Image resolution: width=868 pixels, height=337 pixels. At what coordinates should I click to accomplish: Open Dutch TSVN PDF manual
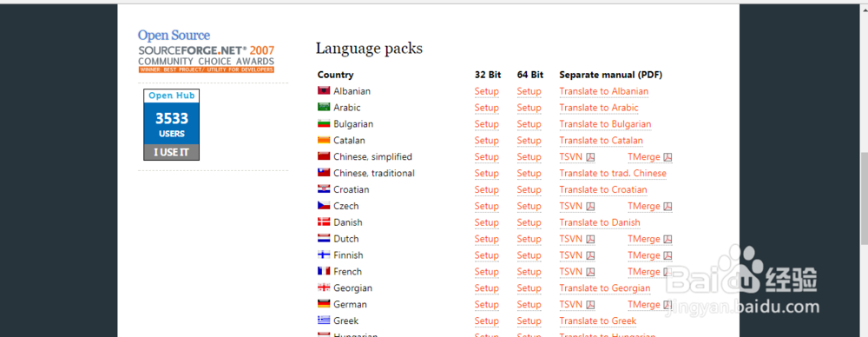(x=577, y=239)
